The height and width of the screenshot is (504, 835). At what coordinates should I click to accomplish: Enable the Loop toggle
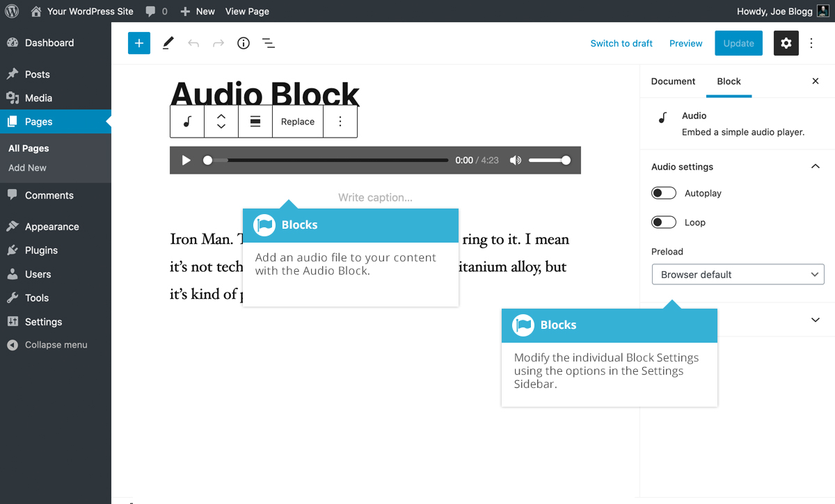point(663,222)
